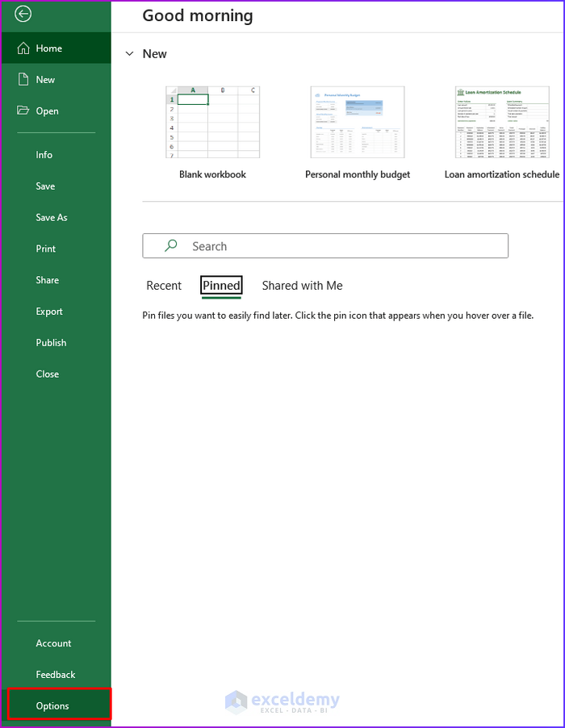Click the back arrow icon
The height and width of the screenshot is (728, 565).
click(x=23, y=14)
